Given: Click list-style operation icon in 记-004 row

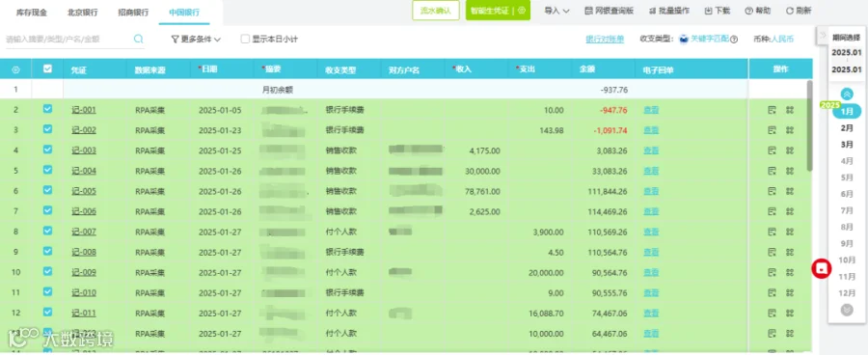Looking at the screenshot, I should pos(772,171).
